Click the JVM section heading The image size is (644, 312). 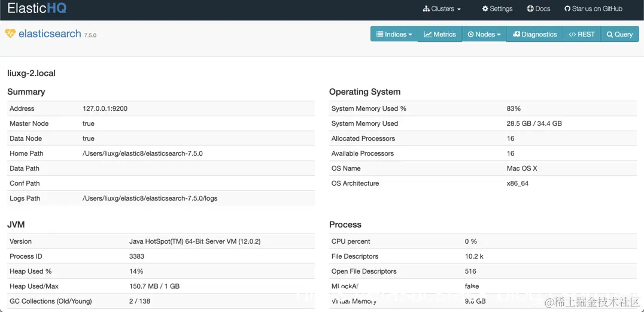pos(16,225)
